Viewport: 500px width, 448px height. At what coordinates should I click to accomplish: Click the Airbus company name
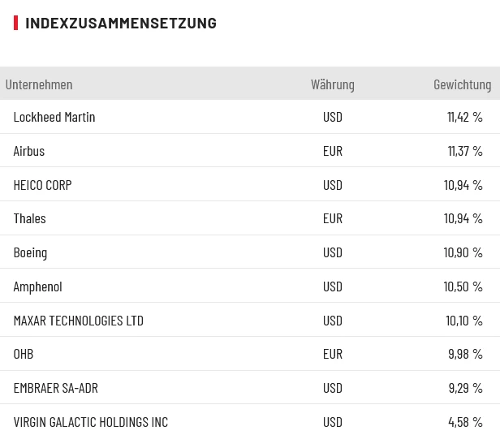[29, 151]
